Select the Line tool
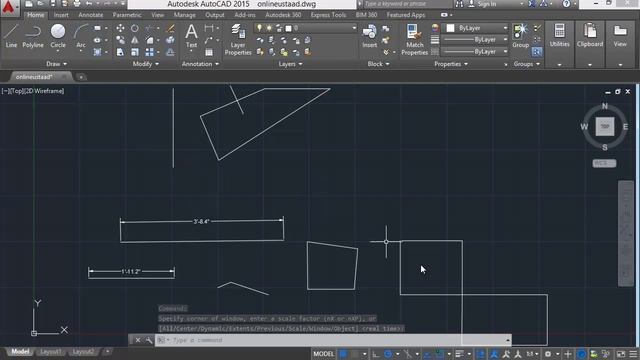This screenshot has width=640, height=360. 11,36
